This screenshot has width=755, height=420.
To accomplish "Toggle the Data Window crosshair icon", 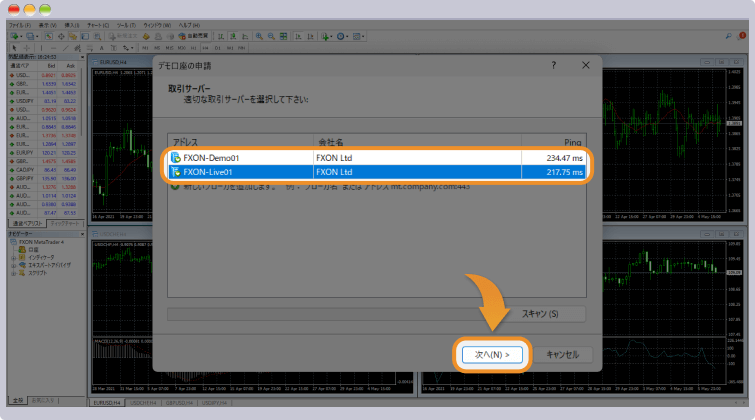I will (x=61, y=36).
